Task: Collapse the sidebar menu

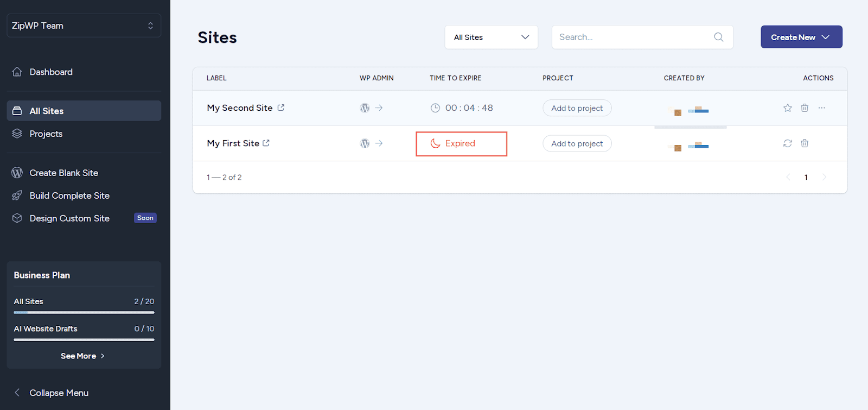Action: coord(59,393)
